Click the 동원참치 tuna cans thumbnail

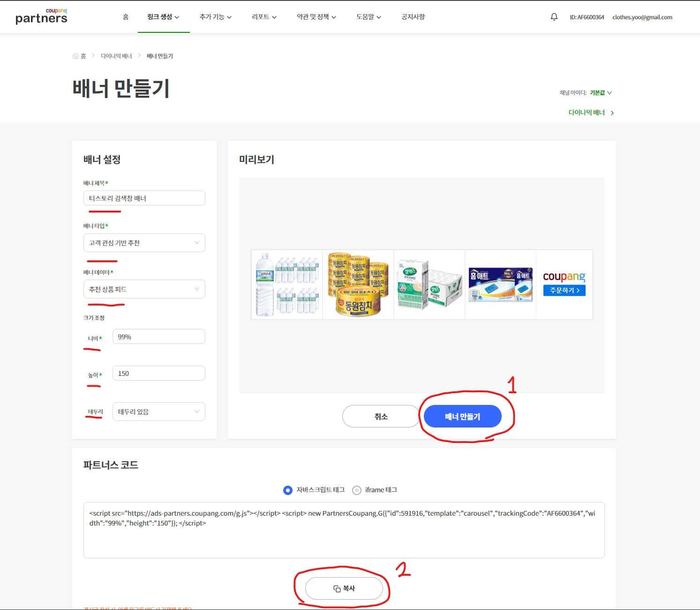pyautogui.click(x=358, y=284)
